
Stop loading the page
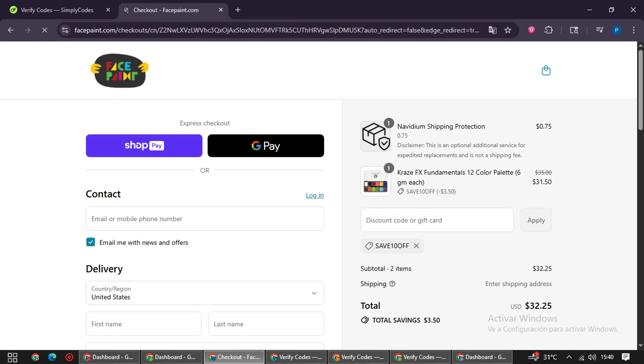pyautogui.click(x=44, y=30)
